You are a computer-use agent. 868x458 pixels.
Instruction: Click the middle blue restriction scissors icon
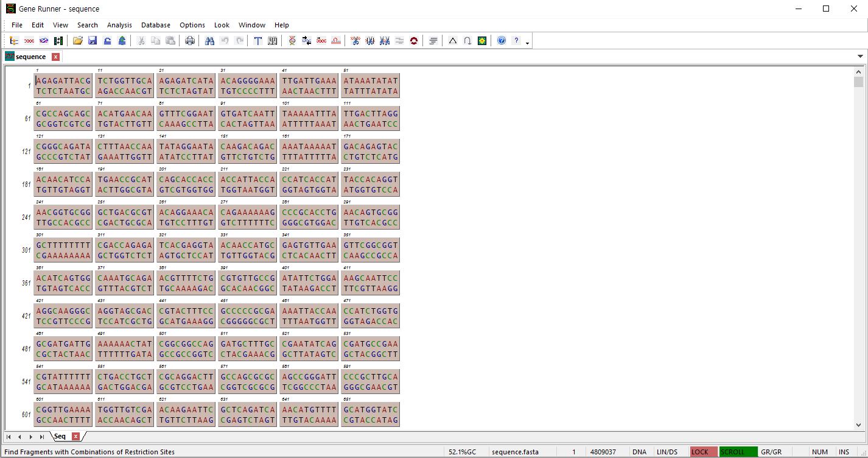pos(370,41)
